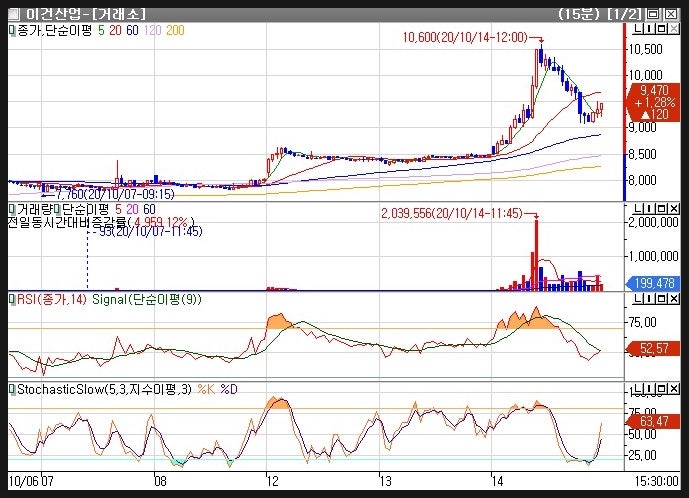Screen dimensions: 689x498
Task: Close the 이건산업 chart window
Action: pos(671,14)
